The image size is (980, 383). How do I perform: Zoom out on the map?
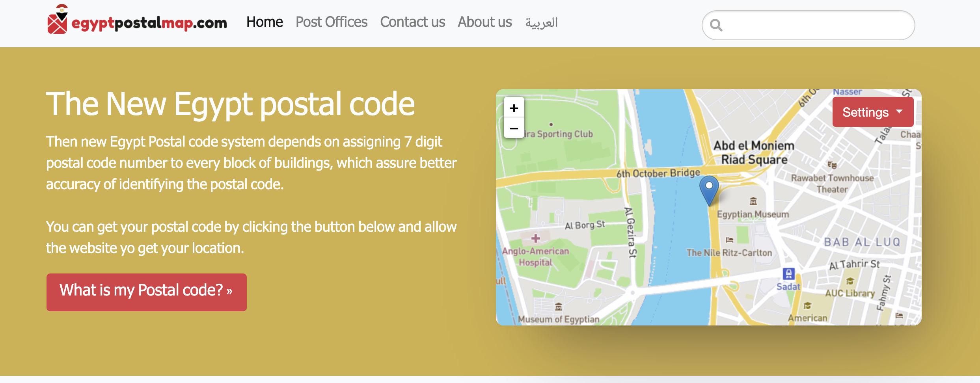[x=514, y=128]
